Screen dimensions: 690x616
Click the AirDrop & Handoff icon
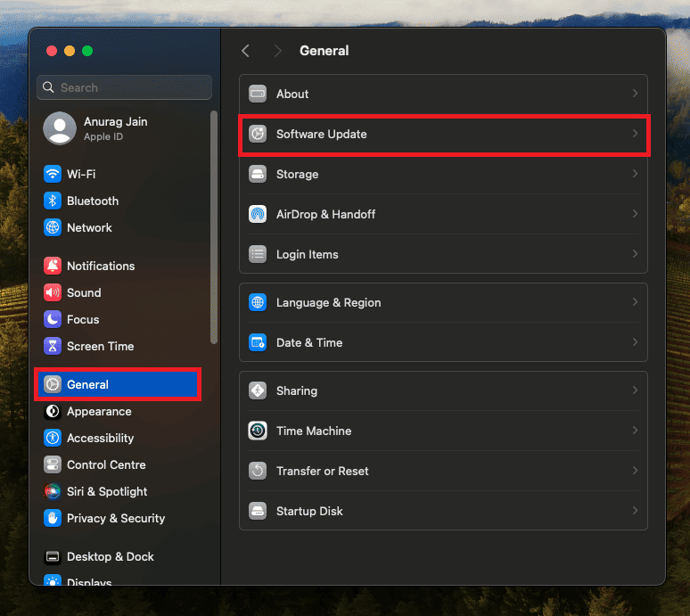click(x=258, y=214)
